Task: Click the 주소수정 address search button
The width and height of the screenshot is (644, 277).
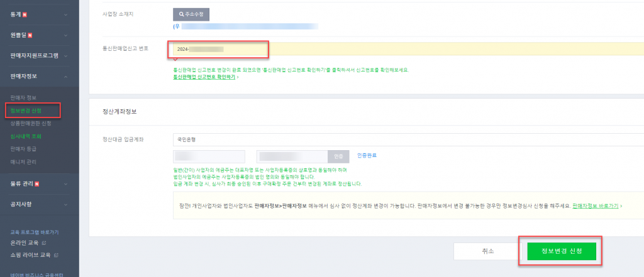Action: [x=191, y=14]
